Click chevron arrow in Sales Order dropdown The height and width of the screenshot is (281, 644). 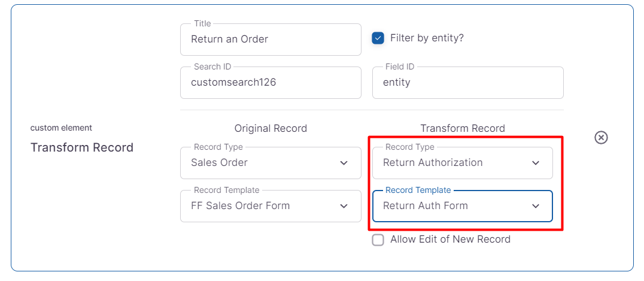tap(344, 163)
